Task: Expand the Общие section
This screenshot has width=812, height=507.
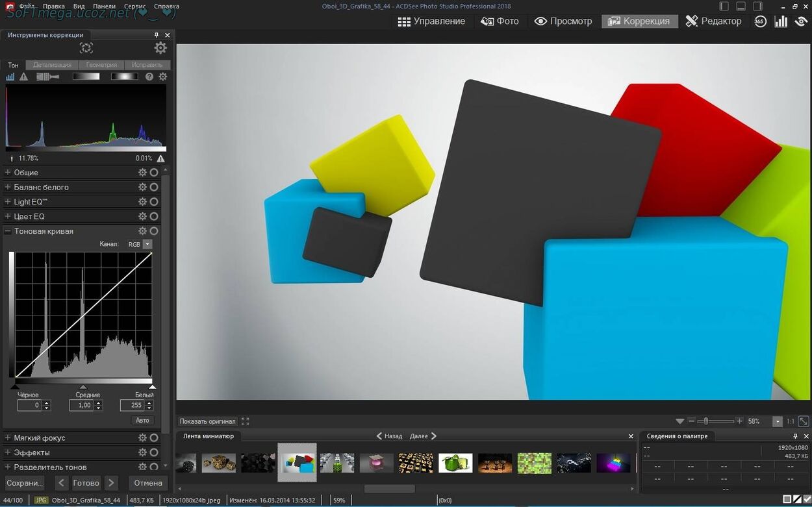Action: pyautogui.click(x=8, y=173)
